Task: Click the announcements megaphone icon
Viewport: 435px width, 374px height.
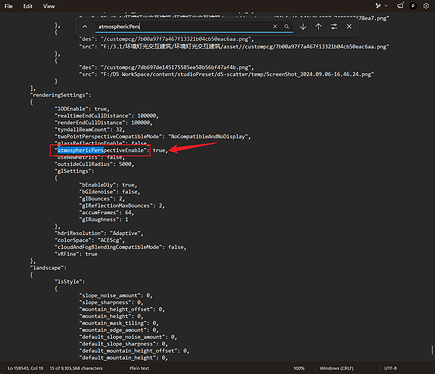Action: pyautogui.click(x=400, y=6)
